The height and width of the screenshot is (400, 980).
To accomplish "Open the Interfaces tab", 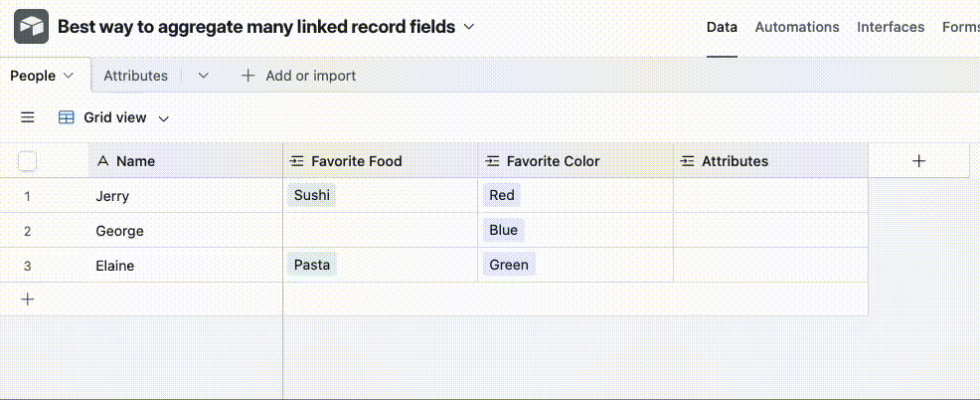I will [891, 27].
